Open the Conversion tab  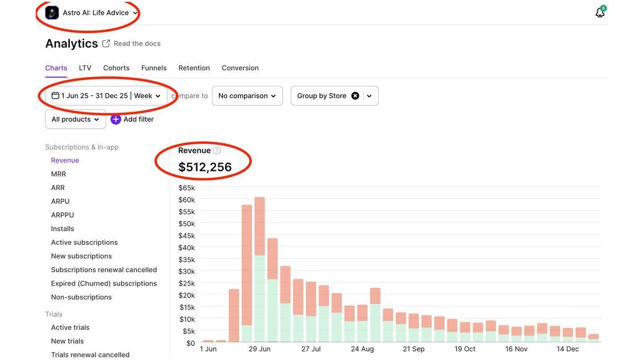click(240, 68)
